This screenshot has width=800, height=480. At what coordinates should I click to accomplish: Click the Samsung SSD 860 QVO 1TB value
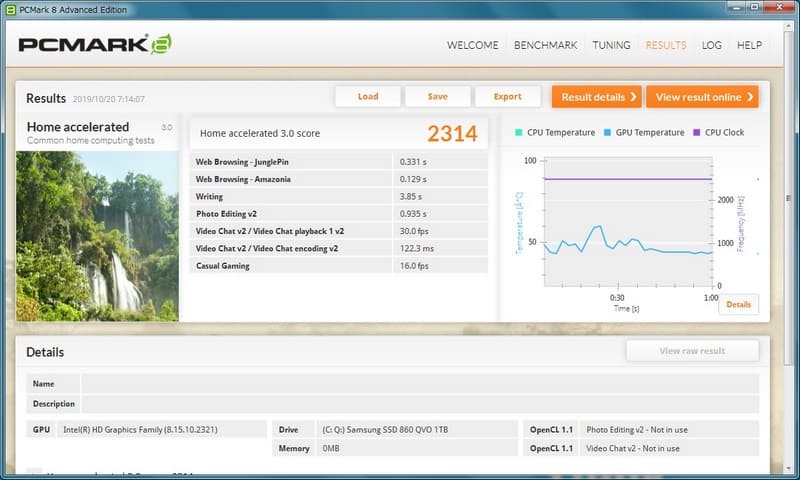[385, 430]
